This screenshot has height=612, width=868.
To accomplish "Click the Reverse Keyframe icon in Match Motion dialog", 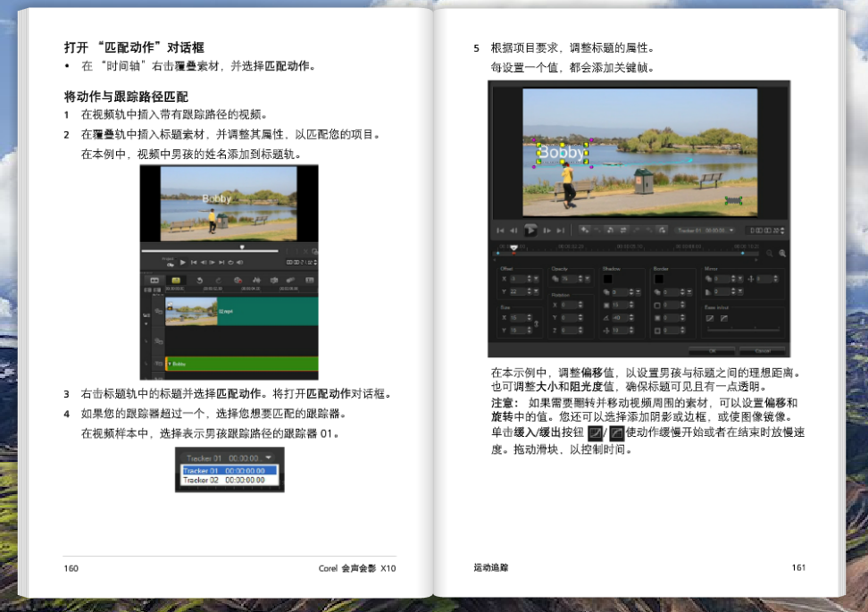I will coord(623,230).
